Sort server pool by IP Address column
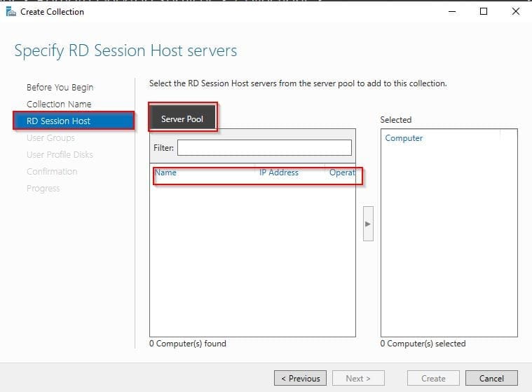 point(279,173)
